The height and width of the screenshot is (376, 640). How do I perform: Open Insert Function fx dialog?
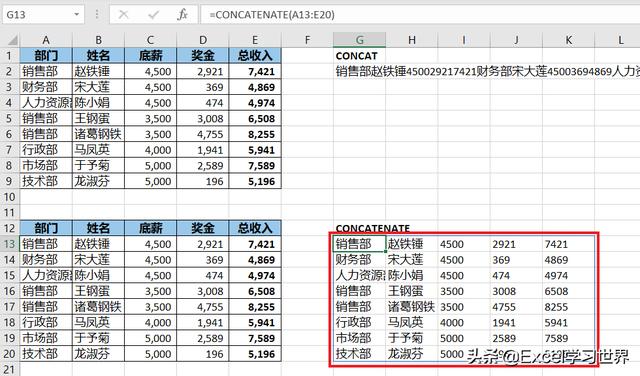click(182, 15)
